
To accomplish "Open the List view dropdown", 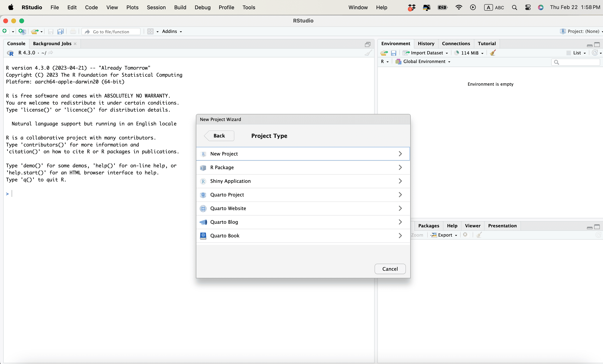I will [x=577, y=53].
